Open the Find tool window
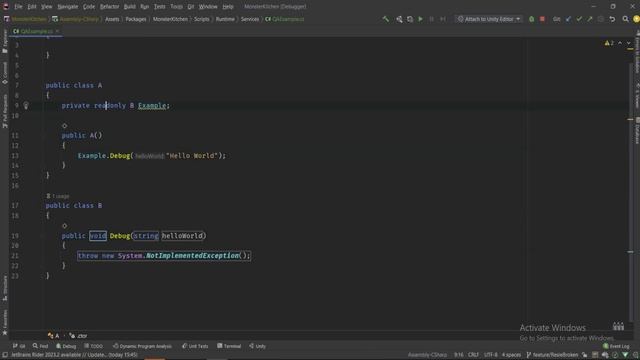640x360 pixels. 40,346
